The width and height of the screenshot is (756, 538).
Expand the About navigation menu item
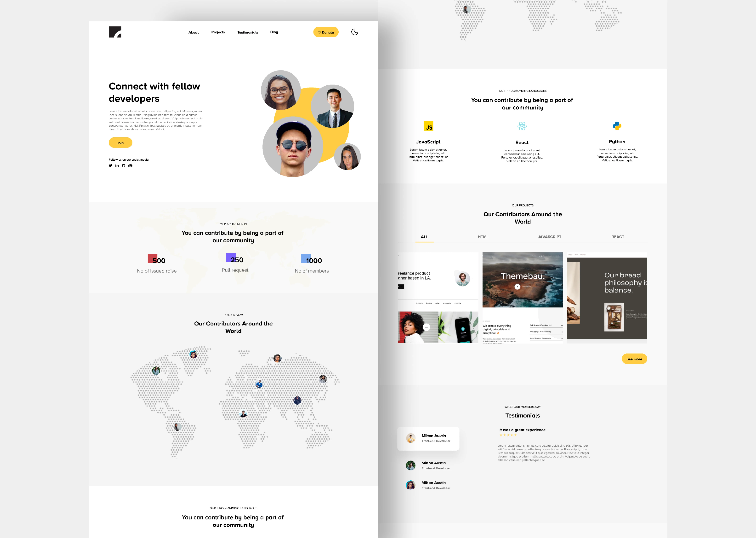(x=194, y=32)
